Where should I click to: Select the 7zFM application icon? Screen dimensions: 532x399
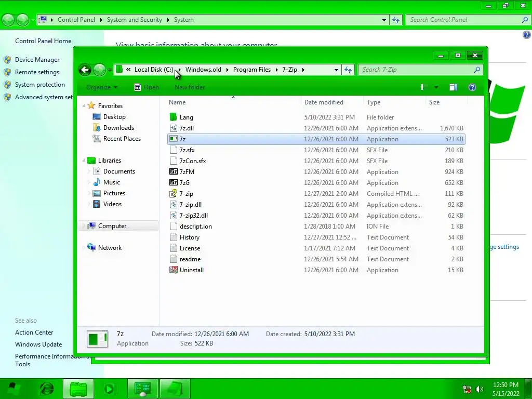(x=174, y=171)
